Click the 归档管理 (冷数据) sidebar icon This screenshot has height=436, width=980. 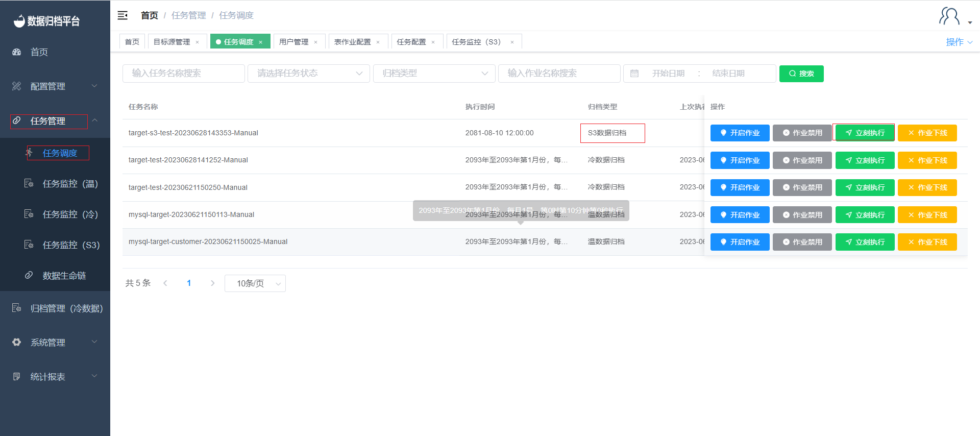[x=17, y=308]
